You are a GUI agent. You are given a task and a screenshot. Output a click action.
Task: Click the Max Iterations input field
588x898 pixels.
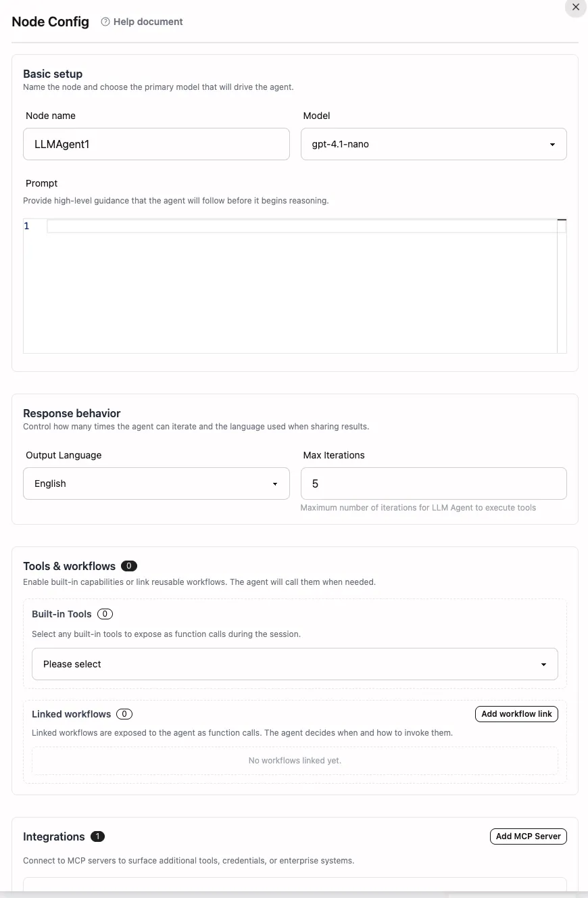point(433,483)
